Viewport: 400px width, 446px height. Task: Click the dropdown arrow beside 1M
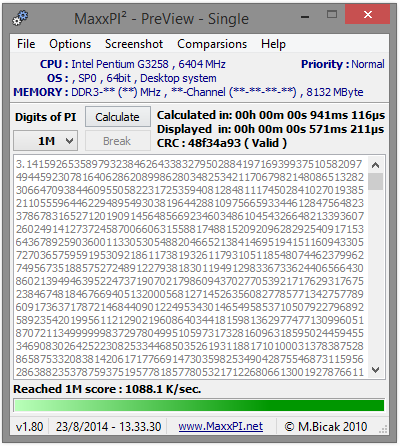point(69,141)
